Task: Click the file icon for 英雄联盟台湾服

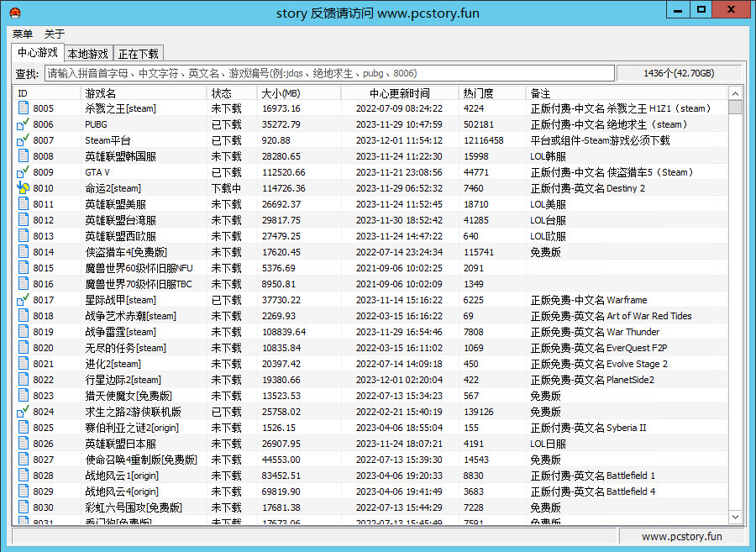Action: [24, 219]
